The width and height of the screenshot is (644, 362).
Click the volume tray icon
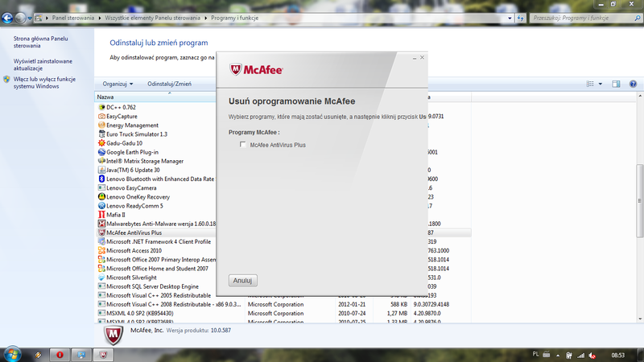(x=592, y=356)
